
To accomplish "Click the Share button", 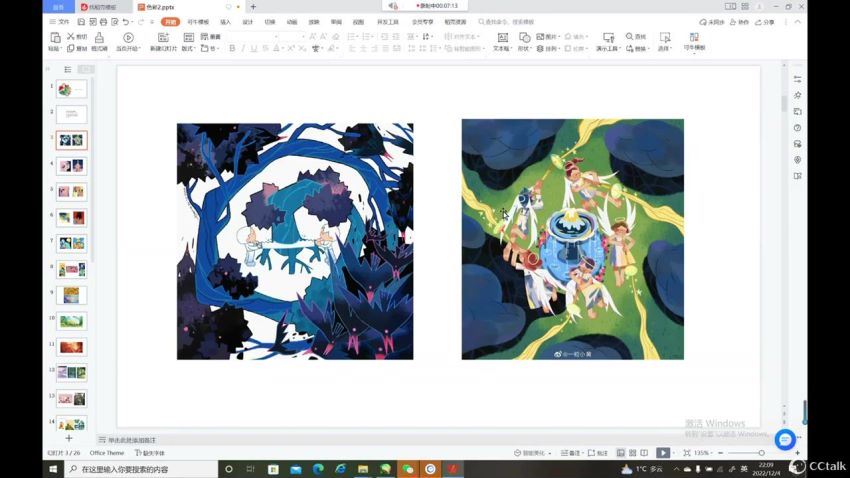I will pos(765,22).
